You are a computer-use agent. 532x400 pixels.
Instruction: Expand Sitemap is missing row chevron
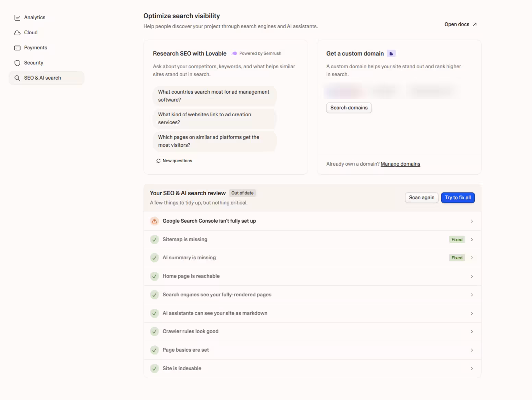(x=472, y=240)
